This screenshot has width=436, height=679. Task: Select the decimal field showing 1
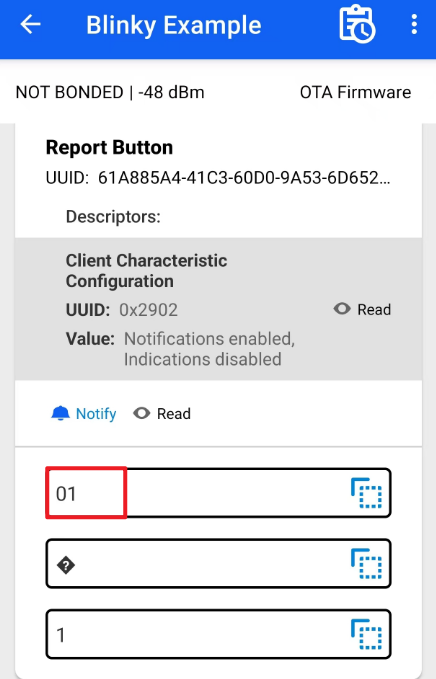pyautogui.click(x=218, y=634)
